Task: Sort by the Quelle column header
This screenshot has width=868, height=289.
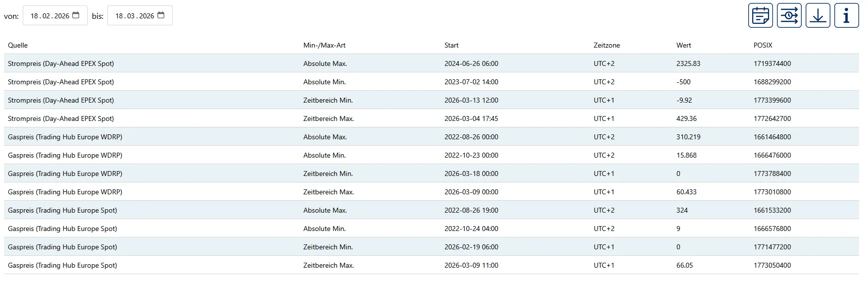Action: (x=18, y=45)
